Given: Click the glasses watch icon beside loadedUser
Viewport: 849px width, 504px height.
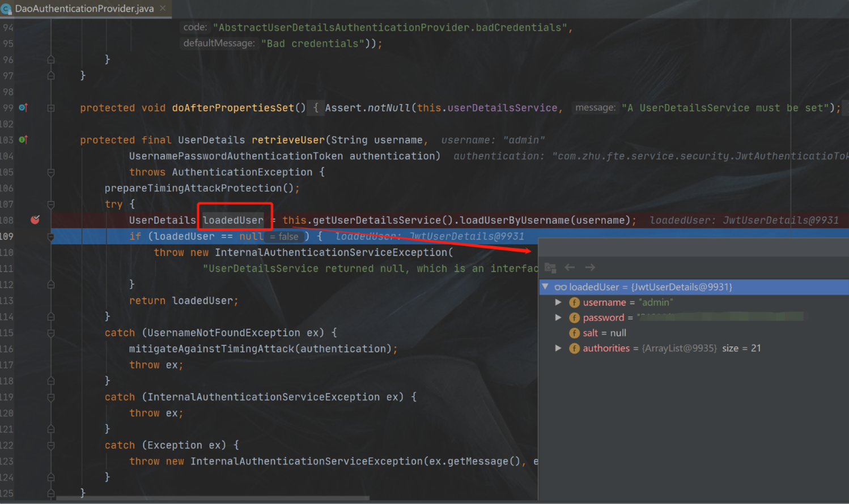Looking at the screenshot, I should [560, 287].
